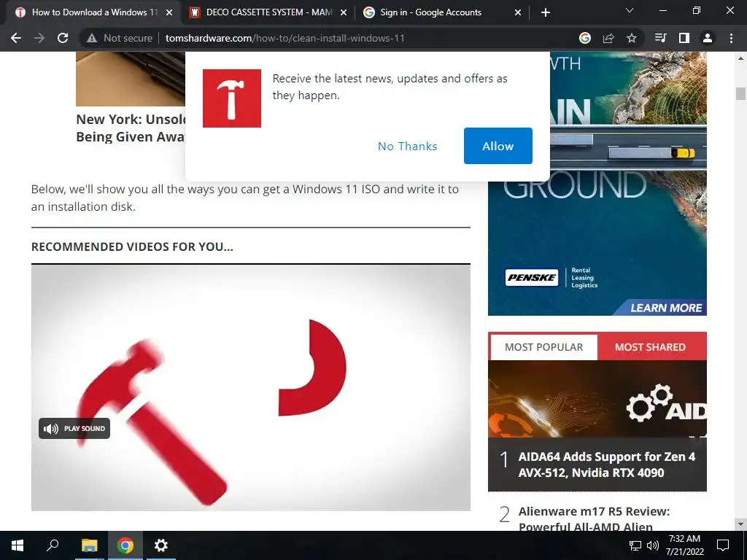Viewport: 747px width, 560px height.
Task: Click the recommended video player
Action: [251, 388]
